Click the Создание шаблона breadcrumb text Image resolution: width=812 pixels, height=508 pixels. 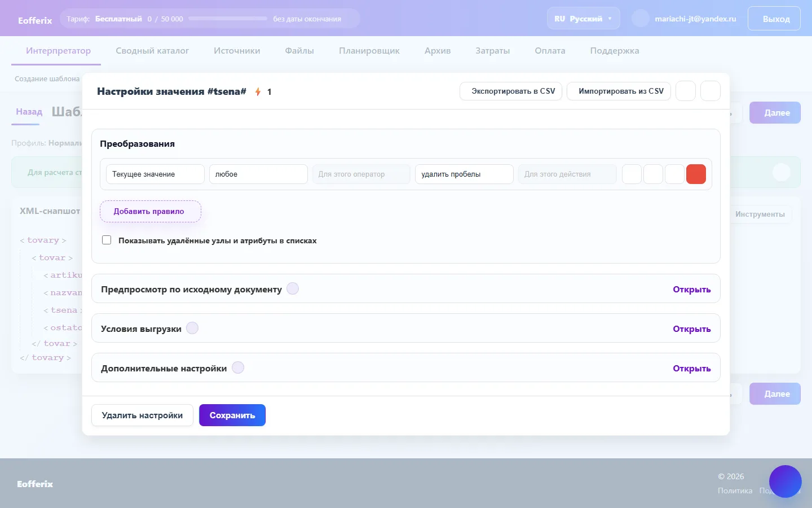[x=47, y=78]
